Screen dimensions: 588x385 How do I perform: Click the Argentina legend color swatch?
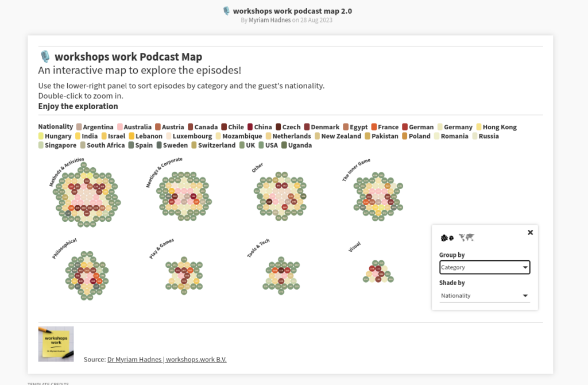79,127
